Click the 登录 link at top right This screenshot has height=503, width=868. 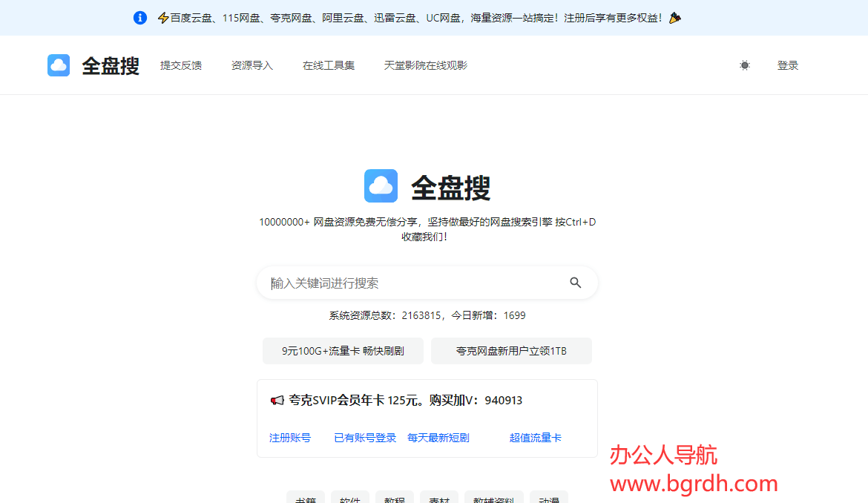tap(787, 65)
